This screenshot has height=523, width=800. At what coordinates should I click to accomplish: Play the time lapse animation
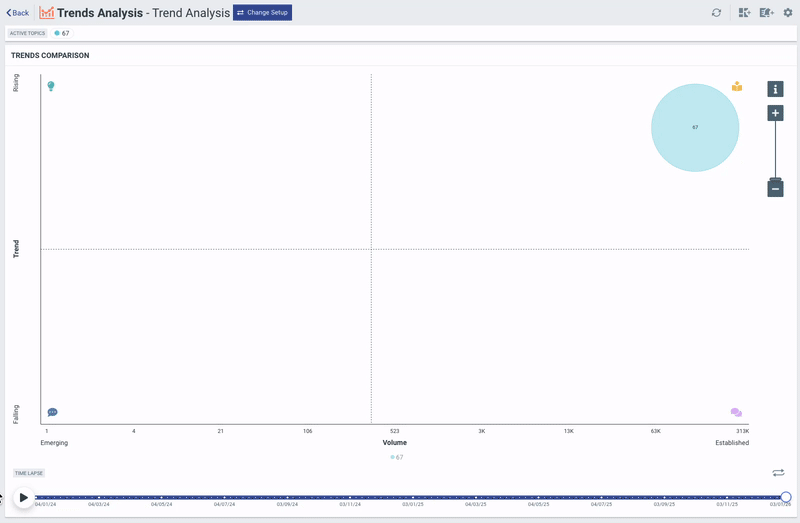tap(24, 497)
